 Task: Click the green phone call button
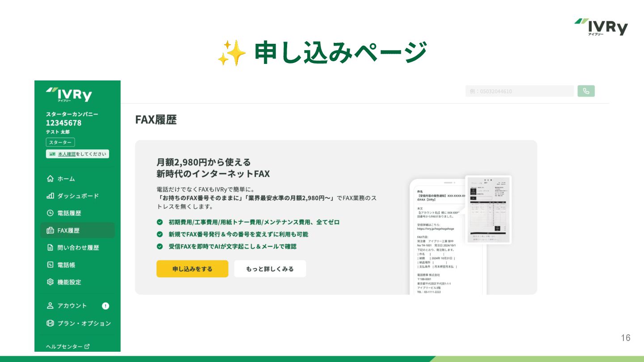click(x=586, y=91)
